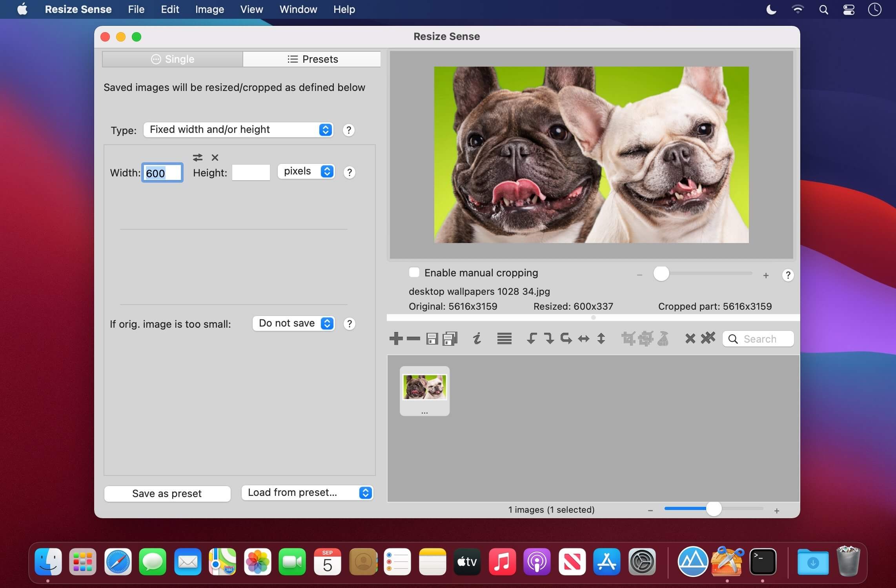Click the flip vertical double-arrow icon
Viewport: 896px width, 588px height.
[601, 339]
